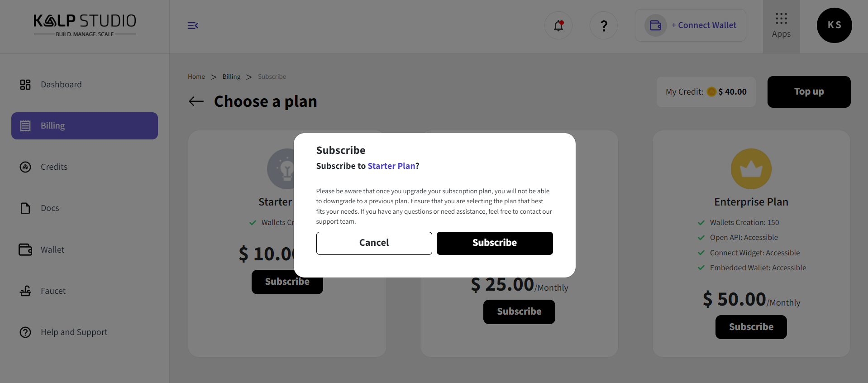The image size is (868, 383).
Task: Collapse the sidebar menu toggle icon
Action: click(193, 25)
